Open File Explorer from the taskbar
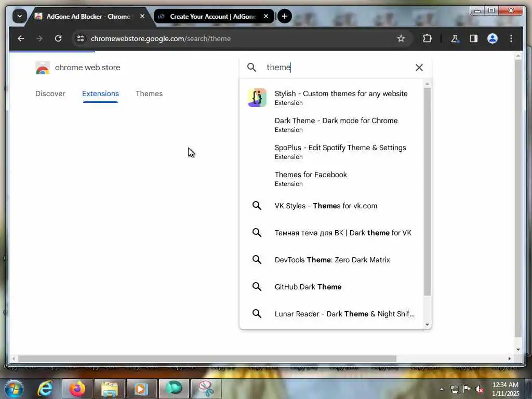The height and width of the screenshot is (399, 532). 109,389
